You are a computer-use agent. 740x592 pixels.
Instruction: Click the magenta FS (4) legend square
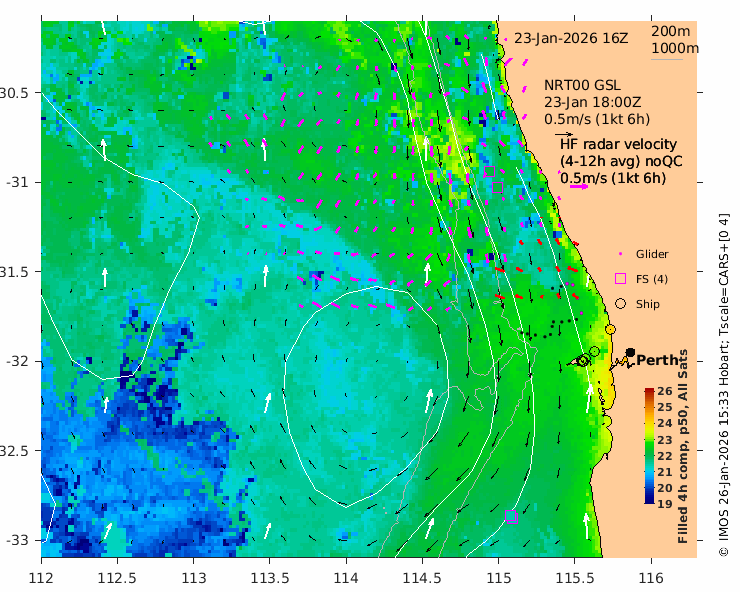tap(621, 279)
